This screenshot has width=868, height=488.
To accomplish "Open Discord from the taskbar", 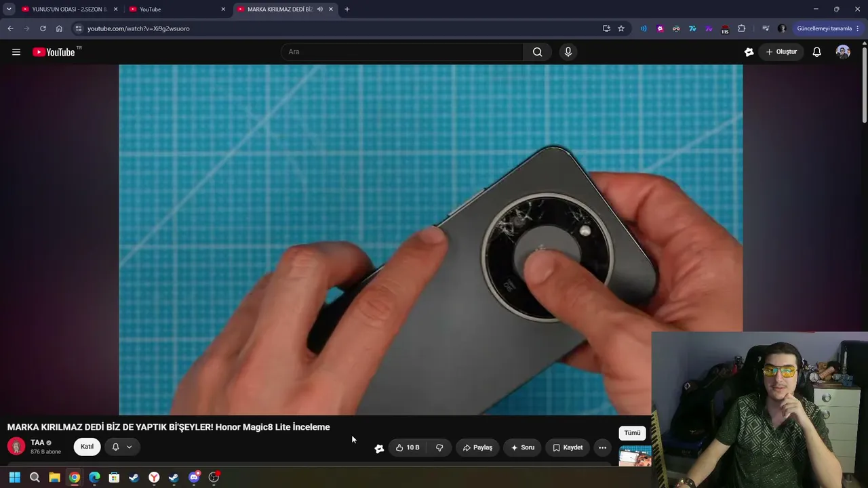I will [x=194, y=477].
